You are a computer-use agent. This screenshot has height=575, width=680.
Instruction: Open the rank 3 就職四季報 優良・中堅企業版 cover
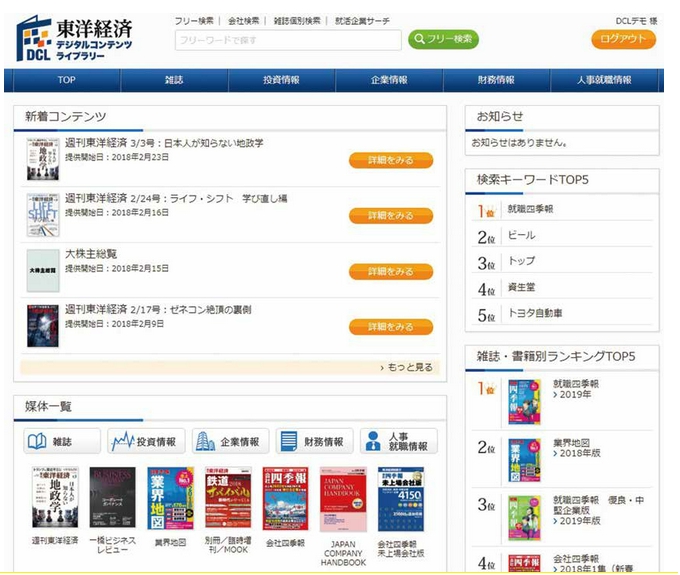524,518
